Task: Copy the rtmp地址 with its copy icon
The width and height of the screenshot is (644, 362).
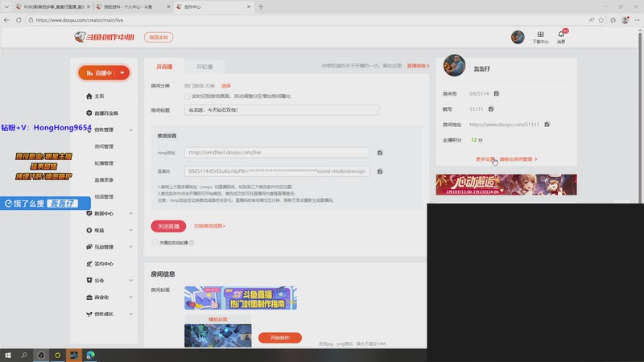Action: pyautogui.click(x=380, y=152)
